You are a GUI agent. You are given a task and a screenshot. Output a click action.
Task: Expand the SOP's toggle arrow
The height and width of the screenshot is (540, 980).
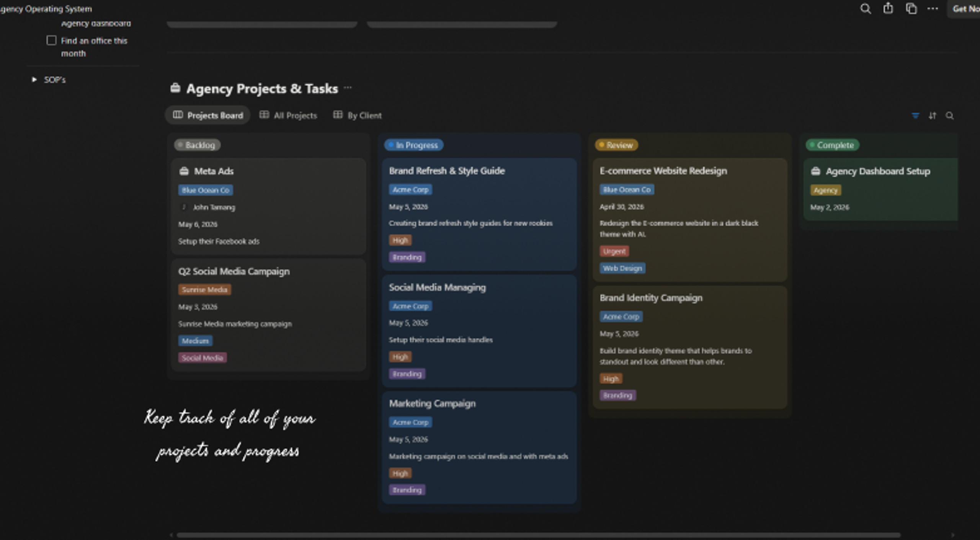pos(34,80)
